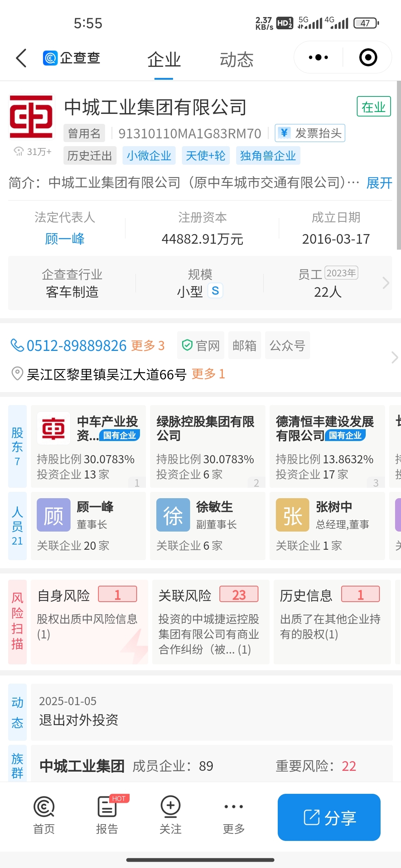Expand employee info chevron next to 22人

[x=386, y=283]
